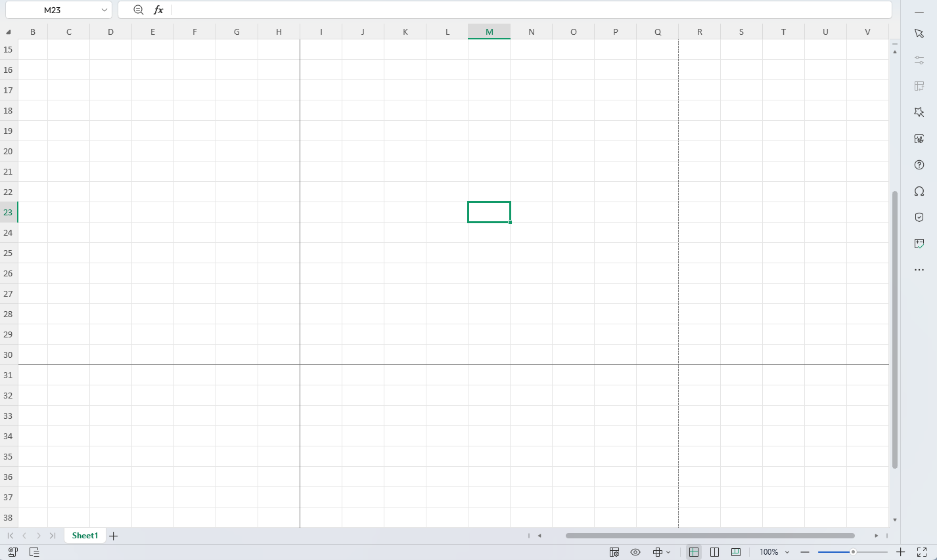937x560 pixels.
Task: Open the three-dots more options in sidebar
Action: [x=919, y=270]
